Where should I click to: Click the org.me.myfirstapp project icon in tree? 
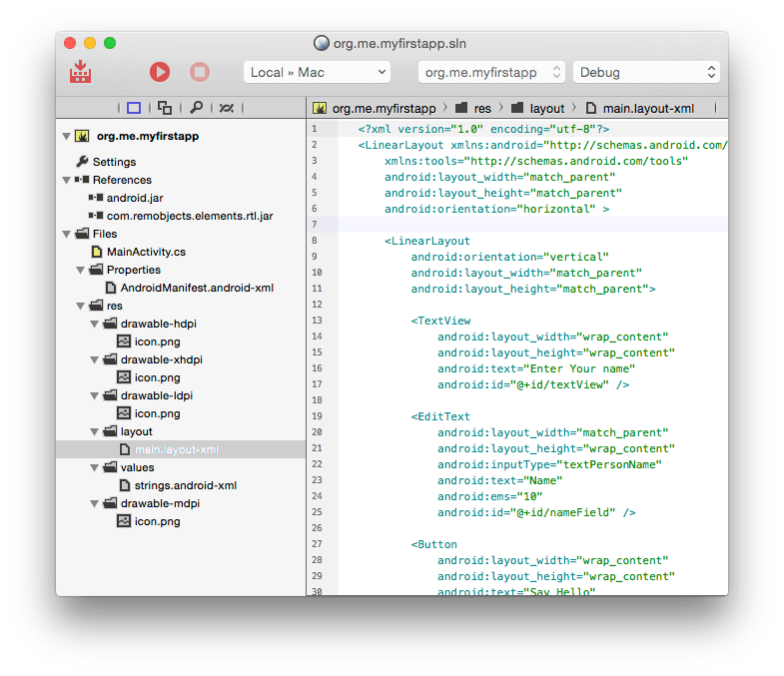click(x=82, y=136)
